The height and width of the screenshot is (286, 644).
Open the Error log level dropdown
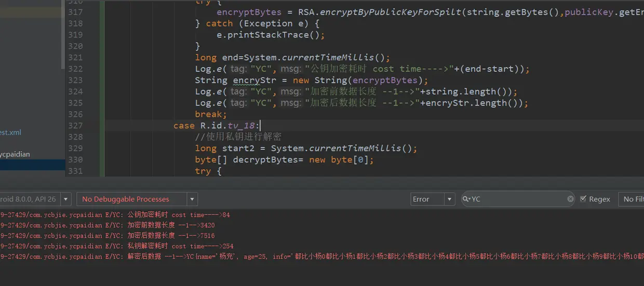[432, 199]
